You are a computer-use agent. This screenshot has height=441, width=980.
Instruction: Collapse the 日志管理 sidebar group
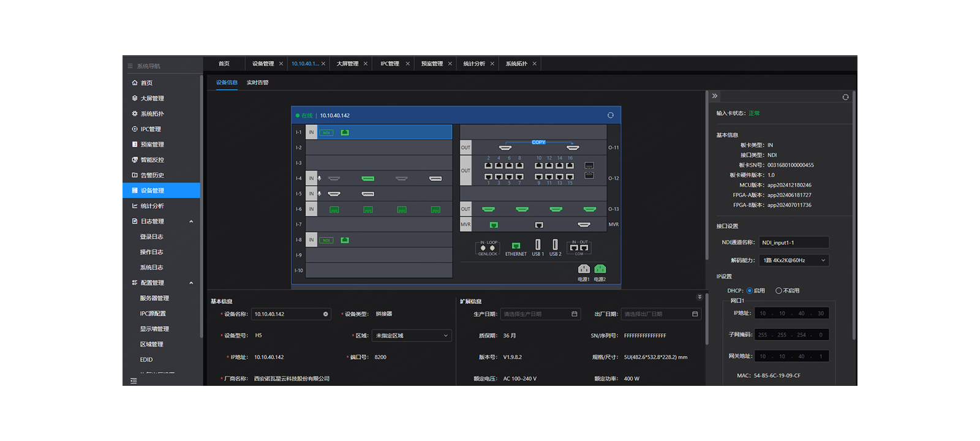tap(191, 222)
